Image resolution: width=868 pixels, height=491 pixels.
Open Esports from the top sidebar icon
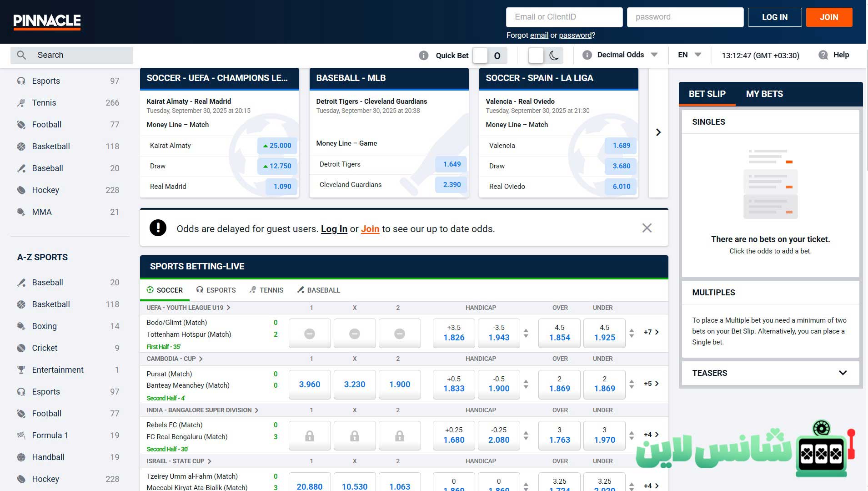[21, 81]
